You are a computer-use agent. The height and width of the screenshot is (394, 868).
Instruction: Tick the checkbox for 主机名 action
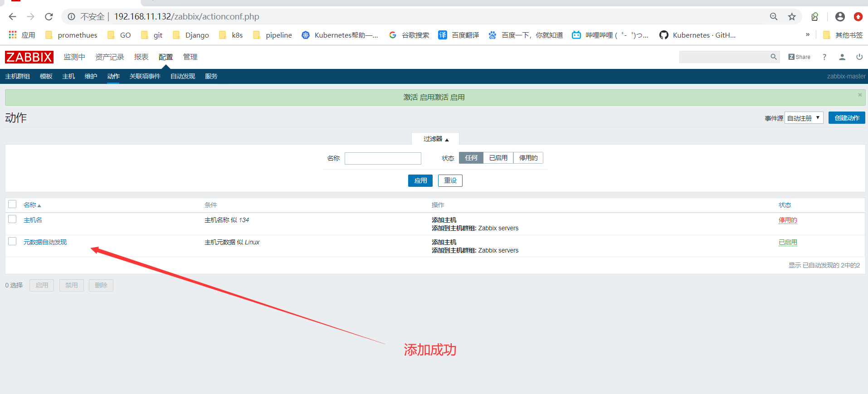[x=12, y=219]
